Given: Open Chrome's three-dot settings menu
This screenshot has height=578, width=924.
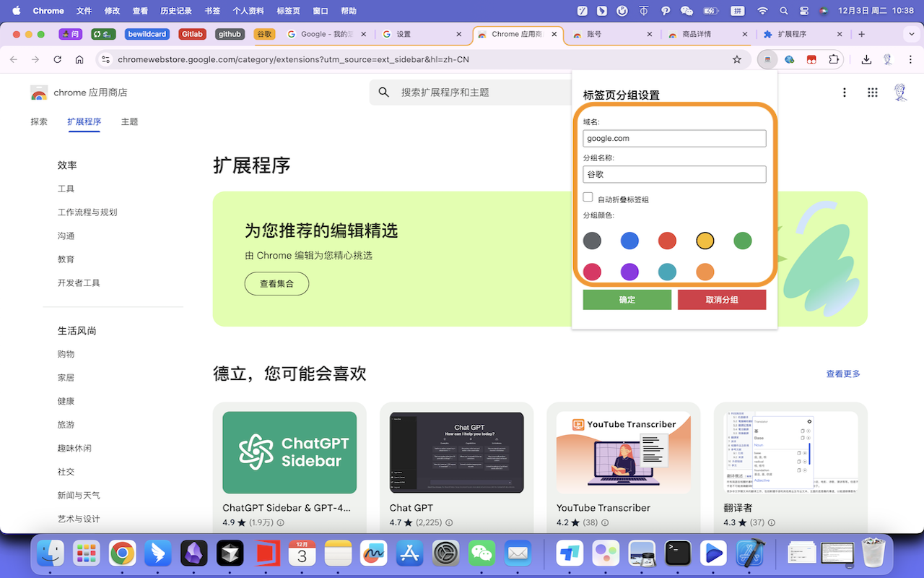Looking at the screenshot, I should (x=910, y=59).
